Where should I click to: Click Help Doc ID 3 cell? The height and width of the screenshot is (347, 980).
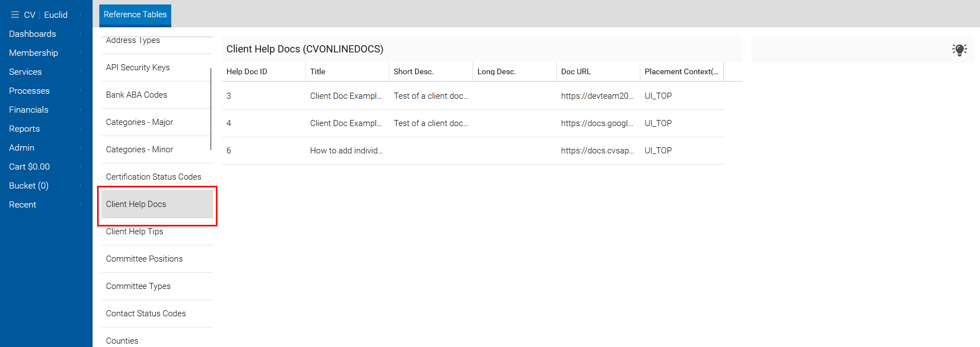tap(263, 96)
